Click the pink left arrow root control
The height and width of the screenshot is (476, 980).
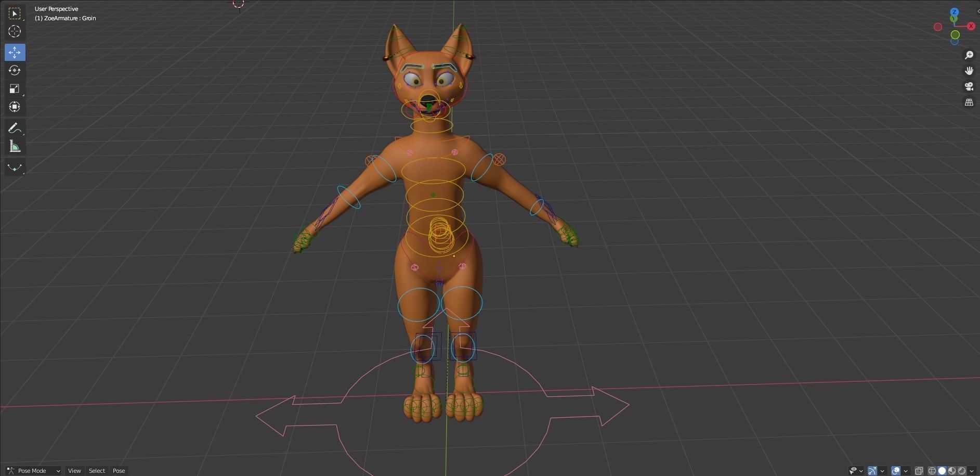click(x=298, y=416)
